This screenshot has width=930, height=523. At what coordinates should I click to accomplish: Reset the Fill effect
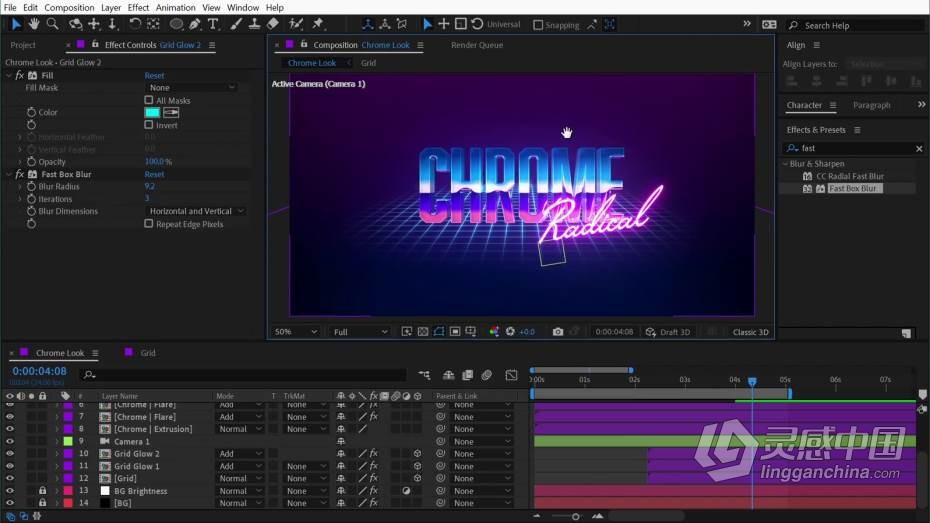point(154,75)
